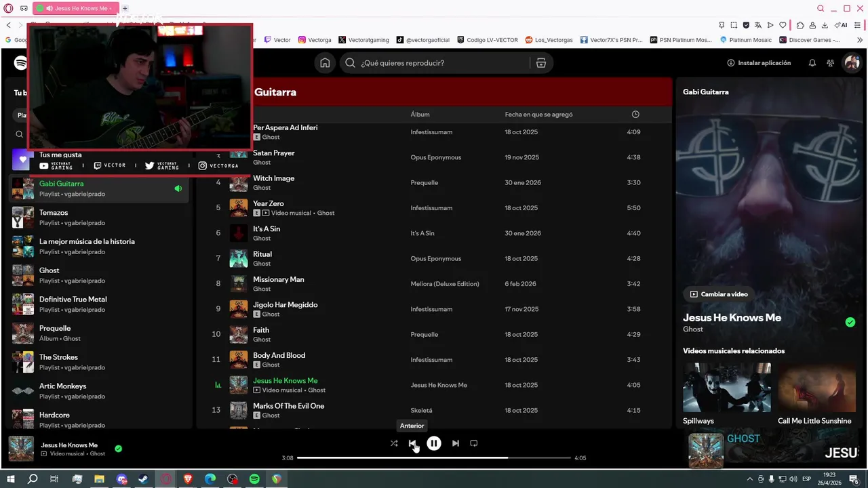Open the notifications bell icon
The width and height of the screenshot is (868, 488).
click(812, 63)
